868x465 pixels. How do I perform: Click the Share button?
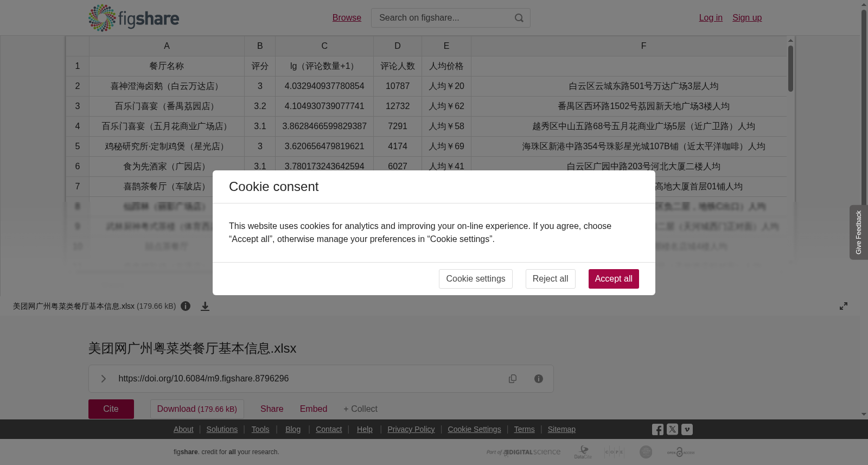click(x=272, y=409)
